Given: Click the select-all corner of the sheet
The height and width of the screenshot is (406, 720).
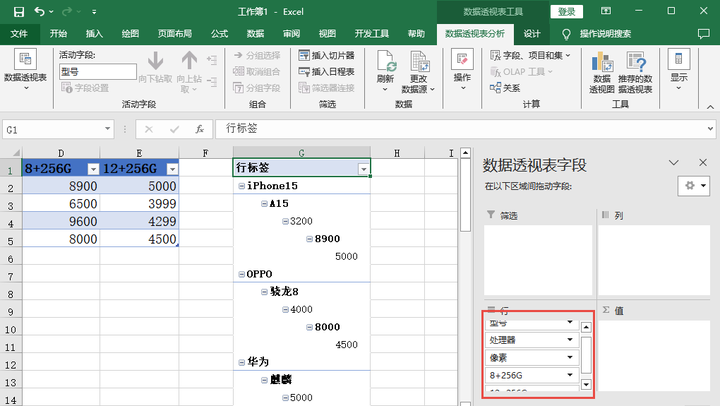Looking at the screenshot, I should (11, 152).
